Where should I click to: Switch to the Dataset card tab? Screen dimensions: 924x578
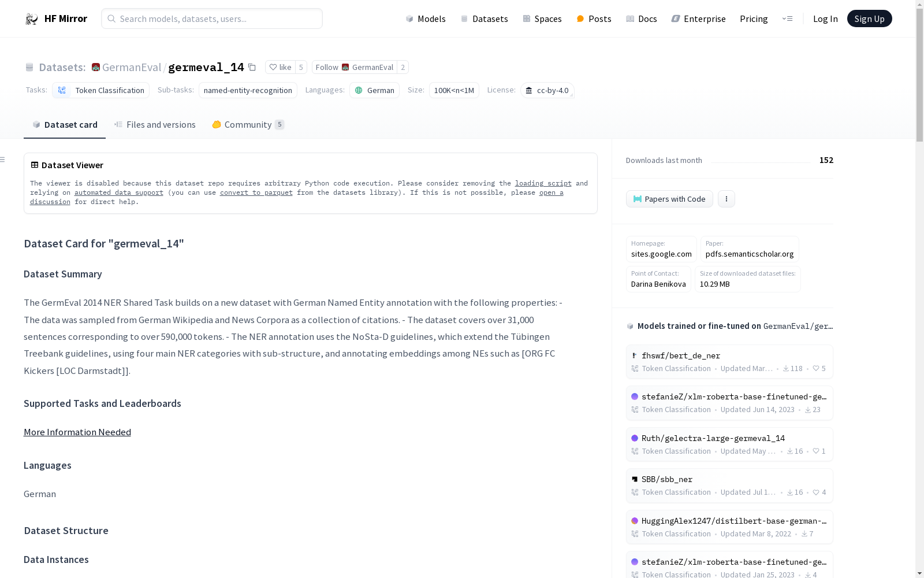click(65, 125)
